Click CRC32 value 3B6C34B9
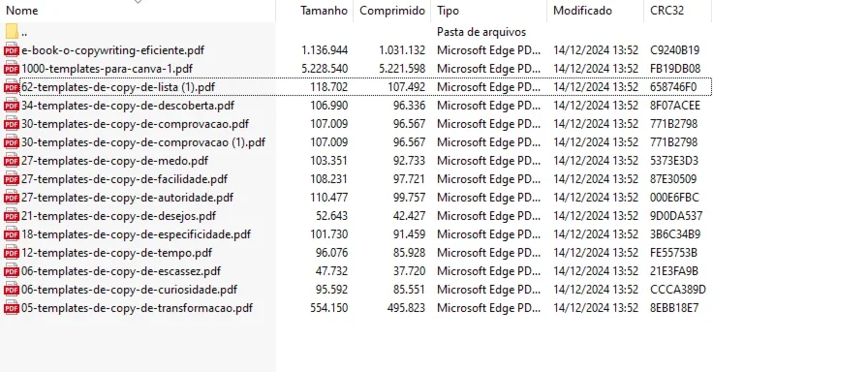Viewport: 868px width, 372px height. 675,234
